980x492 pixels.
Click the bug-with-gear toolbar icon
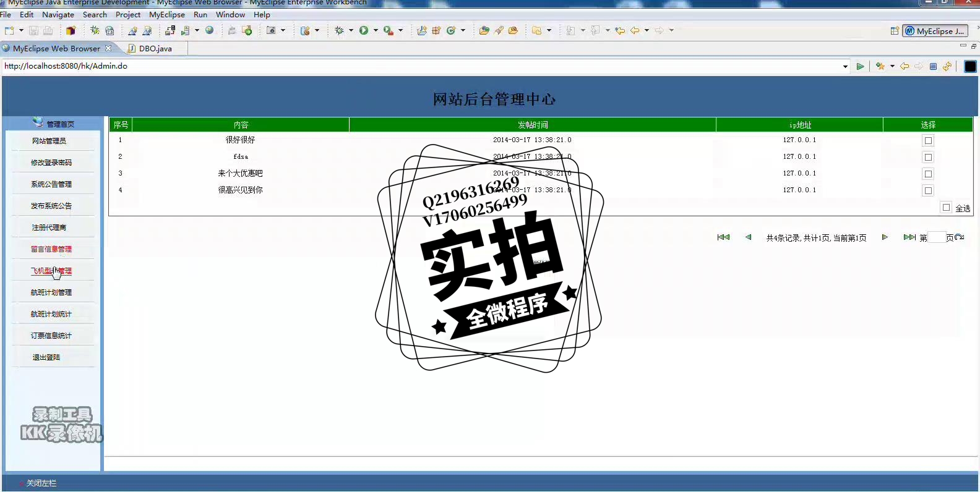point(95,30)
